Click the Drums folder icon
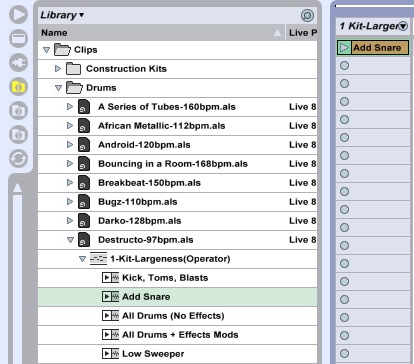The image size is (414, 364). 74,88
